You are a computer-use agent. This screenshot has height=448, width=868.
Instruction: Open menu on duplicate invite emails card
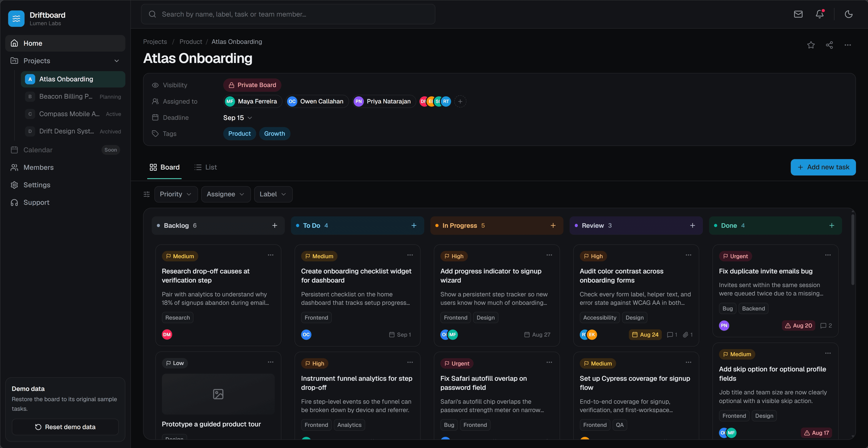point(828,255)
